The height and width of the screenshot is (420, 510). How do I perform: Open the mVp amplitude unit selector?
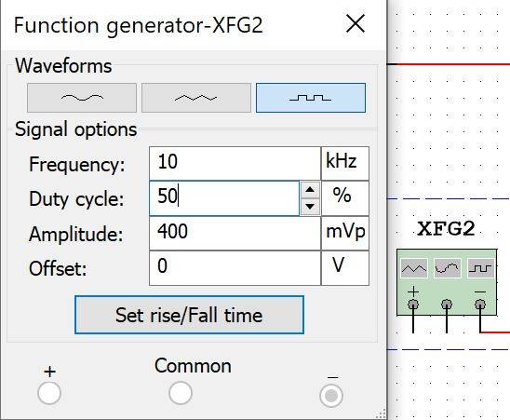coord(345,233)
